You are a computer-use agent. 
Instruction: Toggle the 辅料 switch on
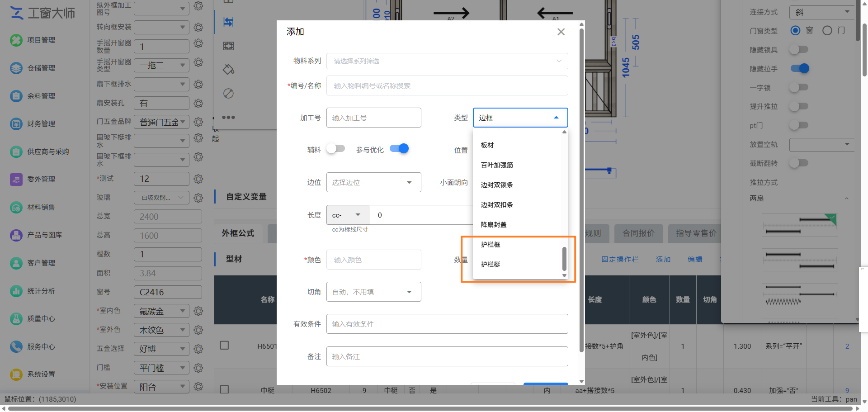(335, 149)
